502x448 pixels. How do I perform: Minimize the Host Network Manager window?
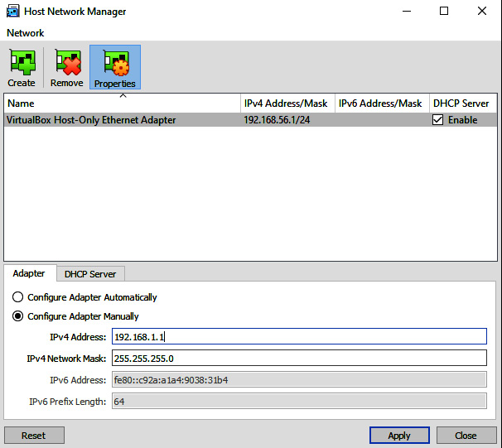click(x=407, y=12)
